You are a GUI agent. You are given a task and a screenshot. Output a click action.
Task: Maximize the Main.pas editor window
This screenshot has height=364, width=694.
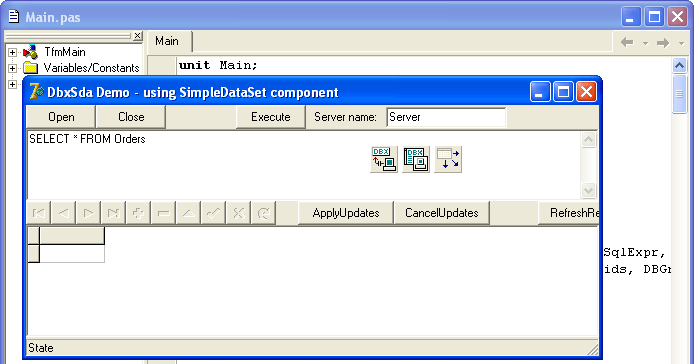pos(654,17)
